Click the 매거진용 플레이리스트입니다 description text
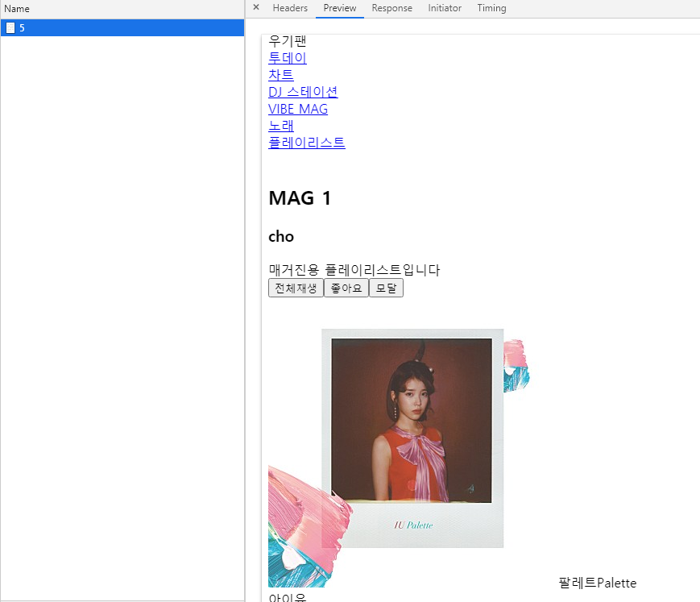The image size is (700, 602). point(354,270)
